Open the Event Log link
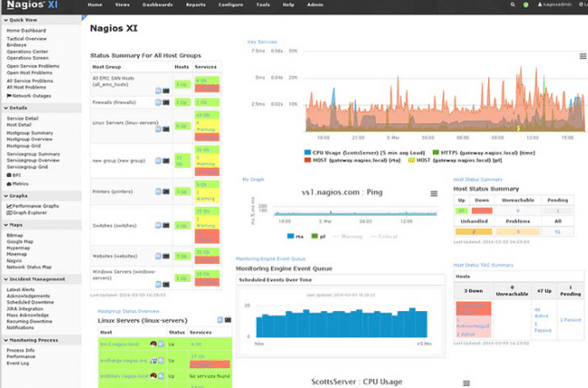This screenshot has height=388, width=588. tap(17, 364)
